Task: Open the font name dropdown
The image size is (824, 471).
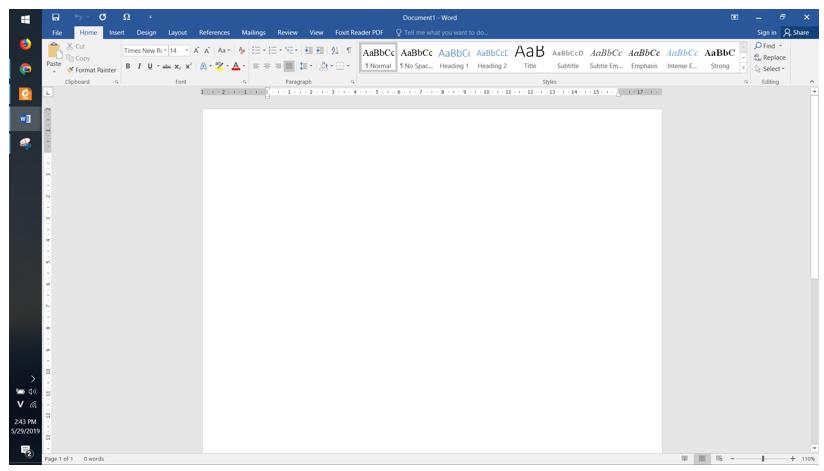Action: click(x=163, y=50)
